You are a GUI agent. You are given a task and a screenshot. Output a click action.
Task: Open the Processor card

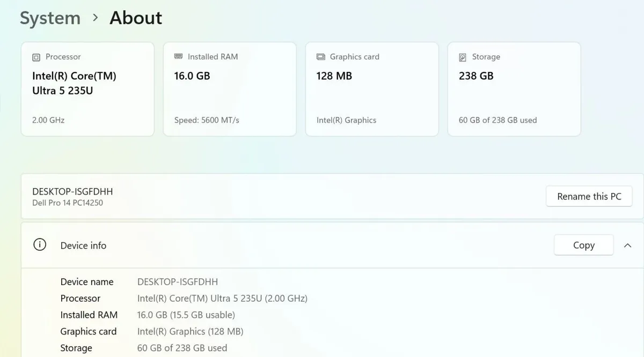coord(87,89)
